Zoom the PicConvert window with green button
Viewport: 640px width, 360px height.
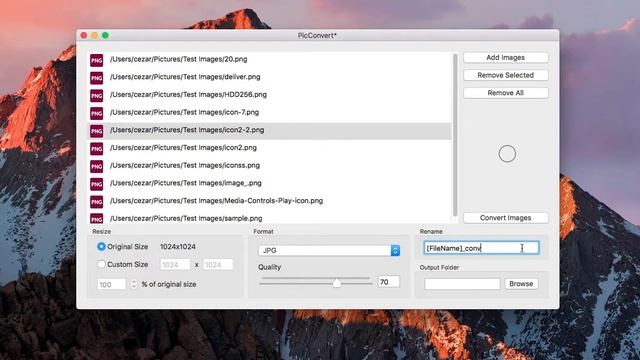point(105,36)
